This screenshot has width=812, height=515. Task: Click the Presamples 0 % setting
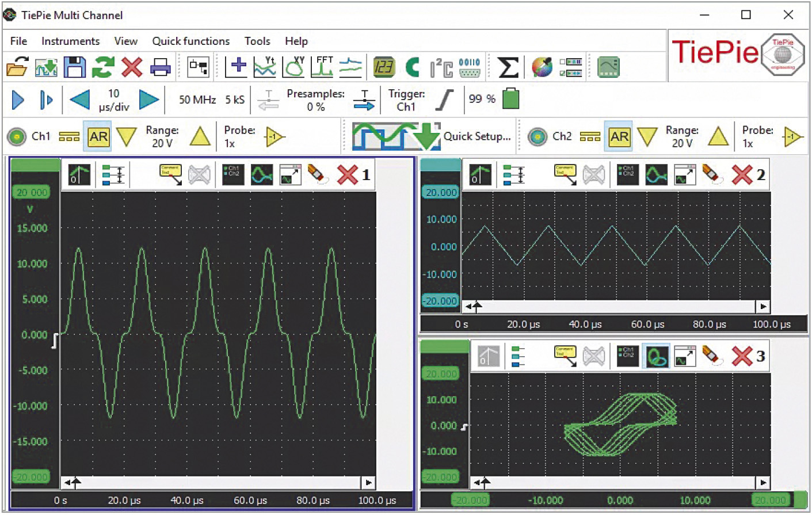[x=315, y=100]
